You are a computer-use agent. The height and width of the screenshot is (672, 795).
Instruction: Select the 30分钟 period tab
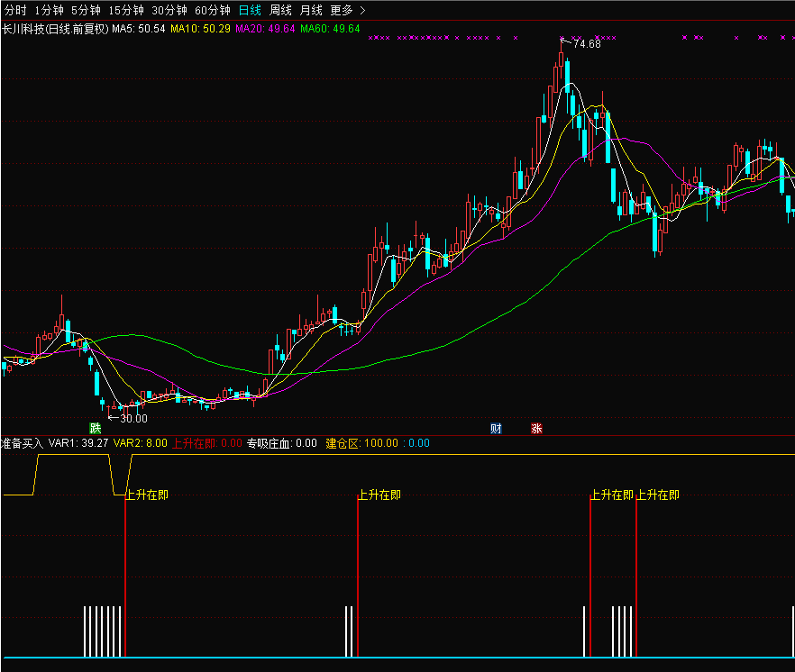tap(169, 10)
